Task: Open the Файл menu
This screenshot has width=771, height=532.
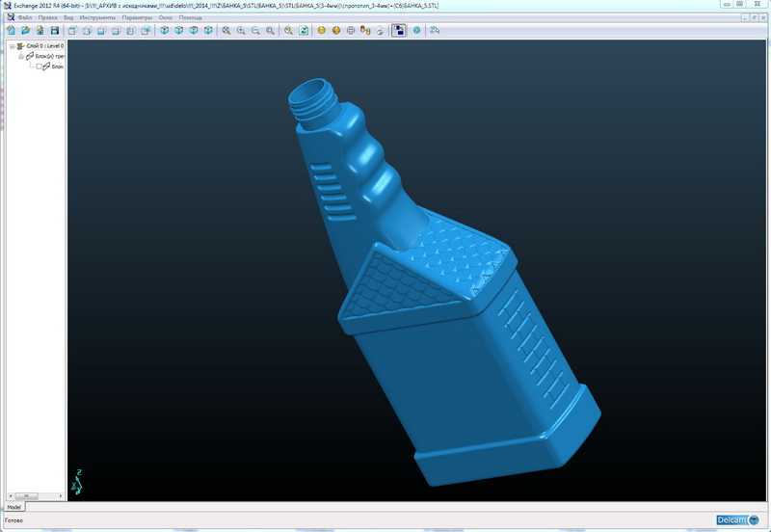Action: (25, 17)
